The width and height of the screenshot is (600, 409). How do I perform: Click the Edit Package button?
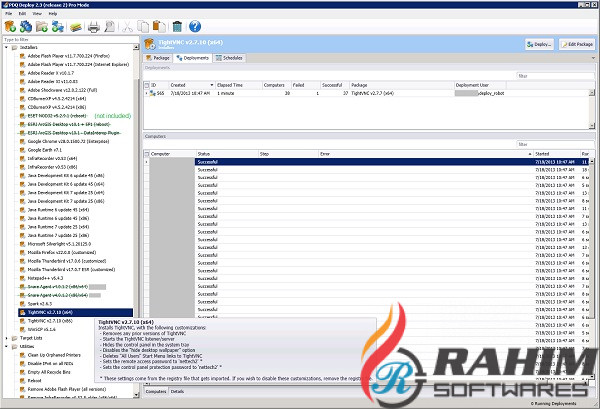[577, 44]
